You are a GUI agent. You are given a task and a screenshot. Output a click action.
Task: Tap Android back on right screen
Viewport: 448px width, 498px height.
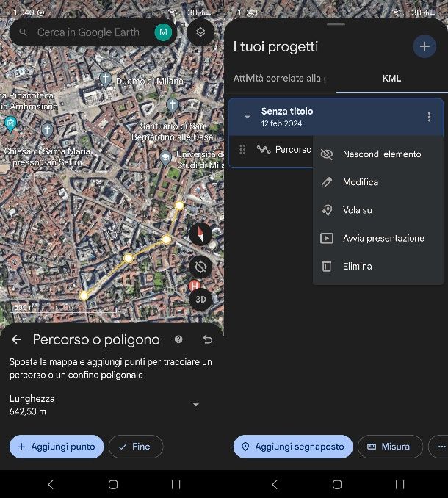[x=275, y=484]
